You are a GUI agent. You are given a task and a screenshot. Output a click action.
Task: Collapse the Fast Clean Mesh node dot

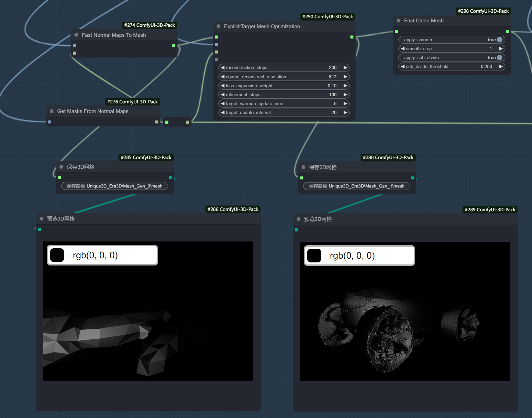pos(399,21)
